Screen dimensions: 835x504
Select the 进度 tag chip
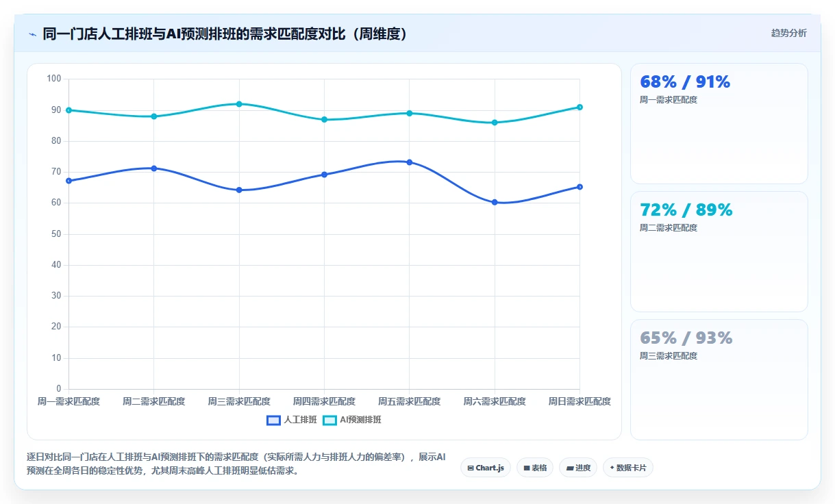(578, 468)
